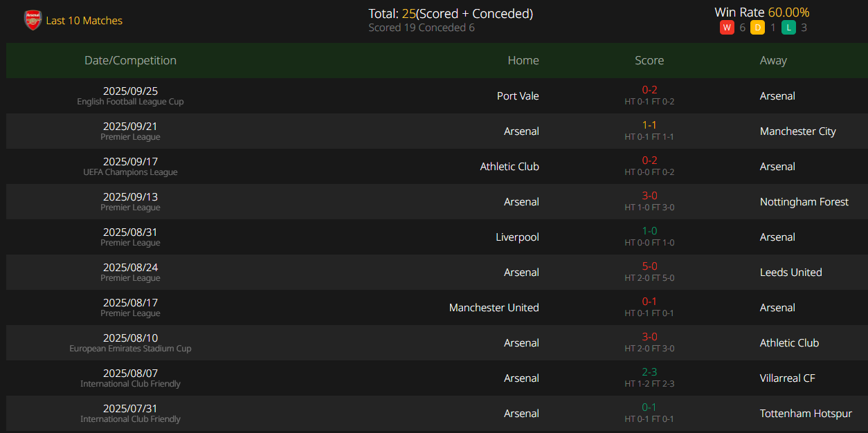868x433 pixels.
Task: Click the yellow D draws badge
Action: coord(757,28)
